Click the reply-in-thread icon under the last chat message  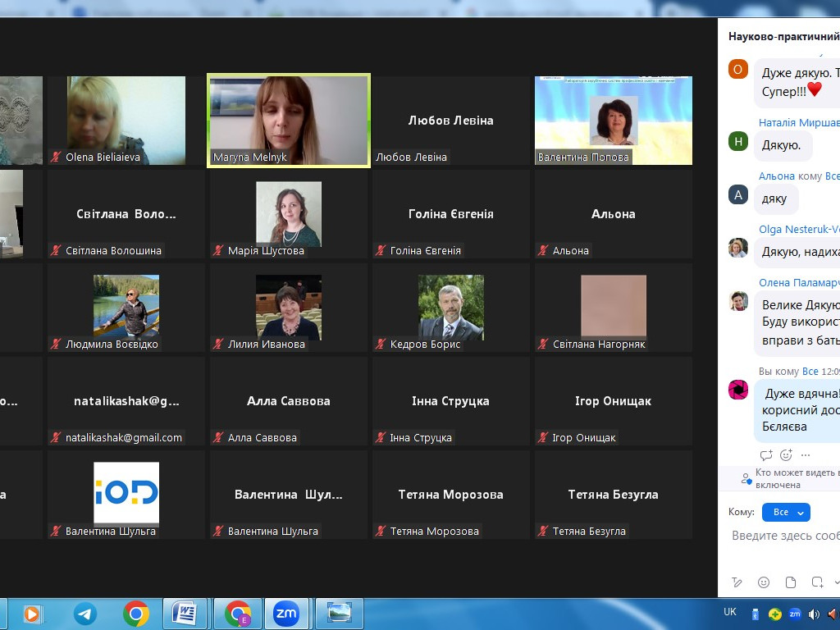click(x=766, y=455)
